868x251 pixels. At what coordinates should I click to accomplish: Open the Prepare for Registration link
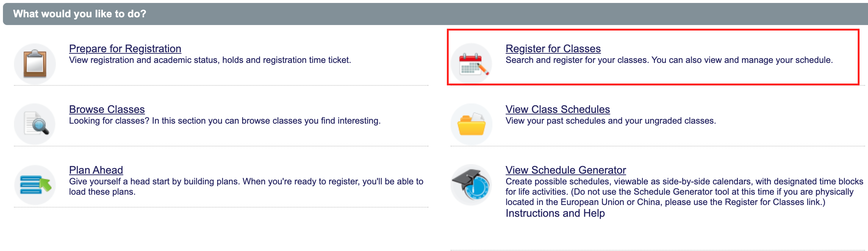[125, 49]
